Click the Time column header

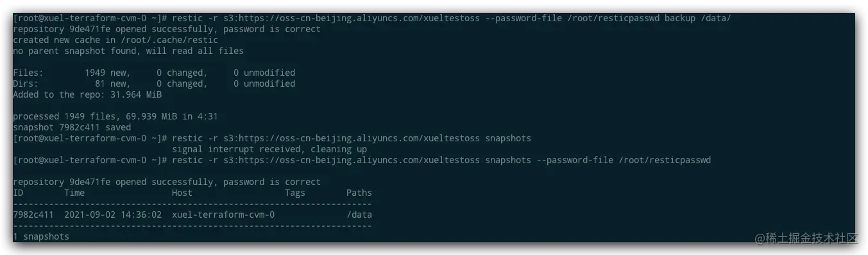pos(74,193)
